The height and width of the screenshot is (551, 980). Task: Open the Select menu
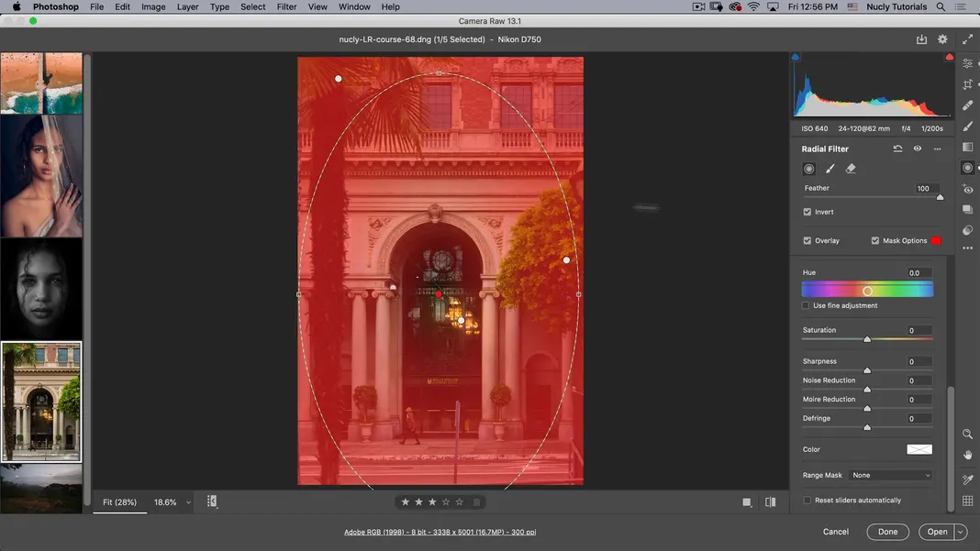252,6
